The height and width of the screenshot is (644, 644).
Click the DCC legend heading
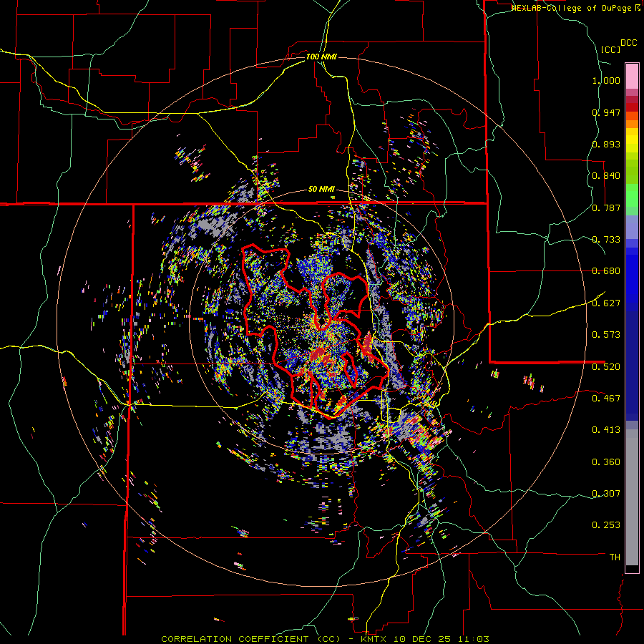pos(628,43)
